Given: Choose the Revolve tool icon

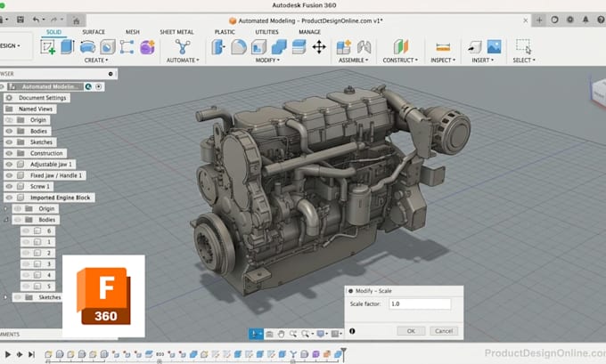Looking at the screenshot, I should pos(87,47).
